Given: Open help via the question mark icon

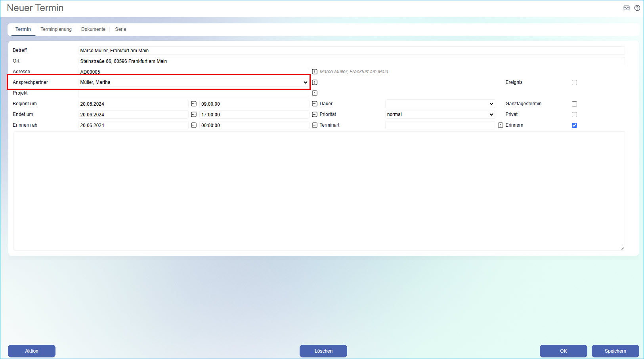Looking at the screenshot, I should (637, 8).
